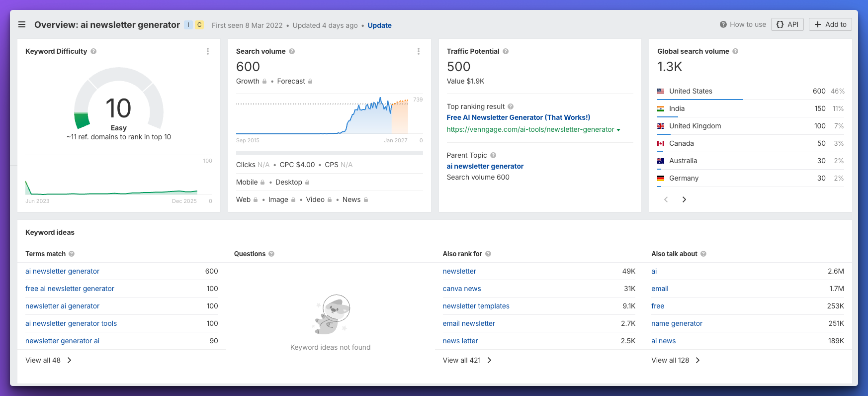Open How to use help
Image resolution: width=868 pixels, height=396 pixels.
(743, 24)
